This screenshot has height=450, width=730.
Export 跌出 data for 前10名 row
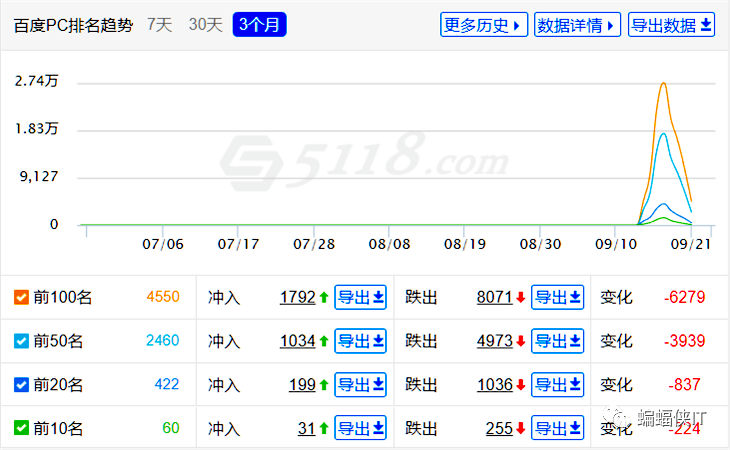point(557,428)
